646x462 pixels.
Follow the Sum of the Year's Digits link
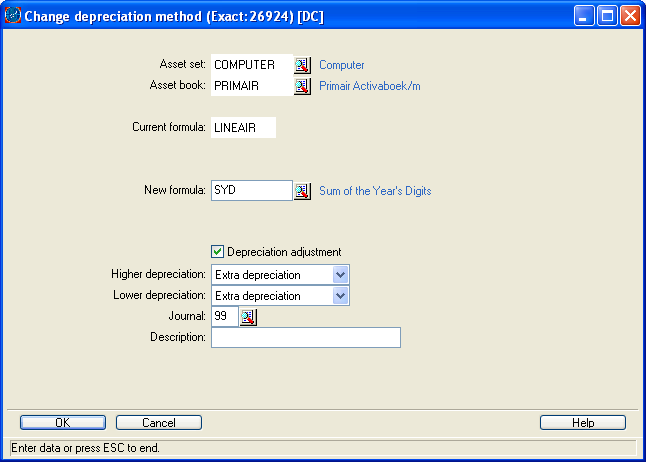(x=375, y=190)
